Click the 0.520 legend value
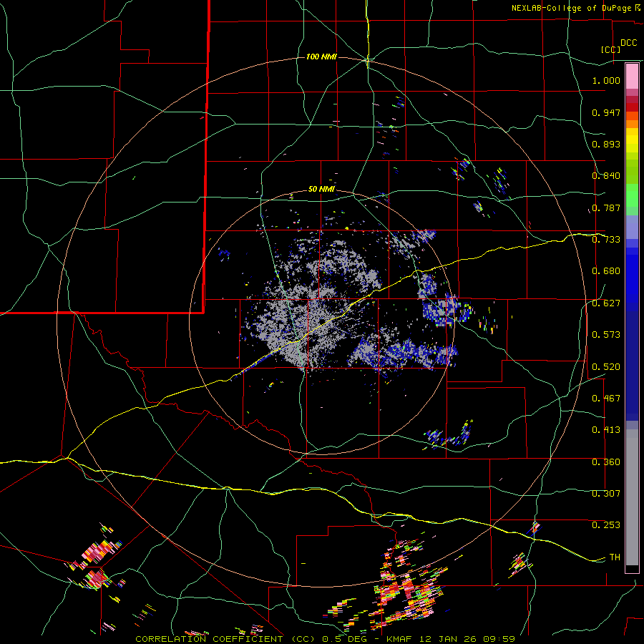The width and height of the screenshot is (644, 644). click(606, 367)
